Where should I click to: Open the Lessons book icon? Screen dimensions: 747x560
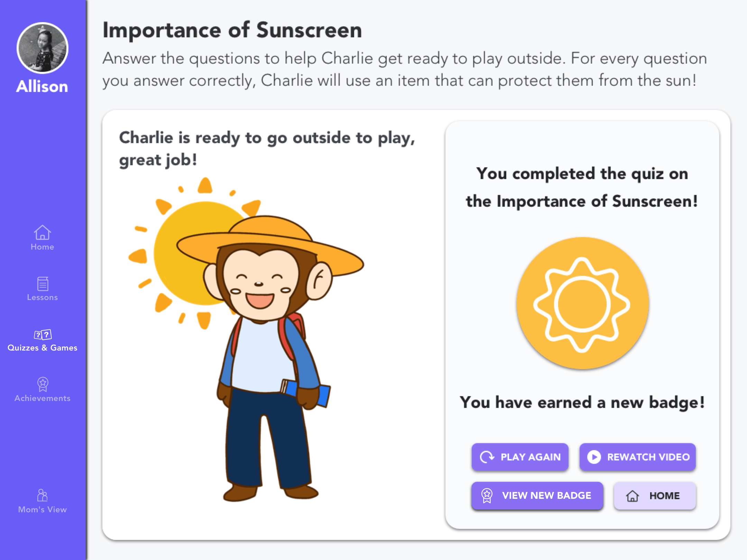coord(43,284)
